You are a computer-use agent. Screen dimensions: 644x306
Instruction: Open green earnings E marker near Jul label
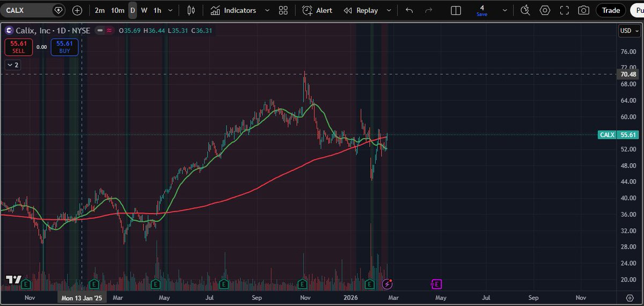224,283
